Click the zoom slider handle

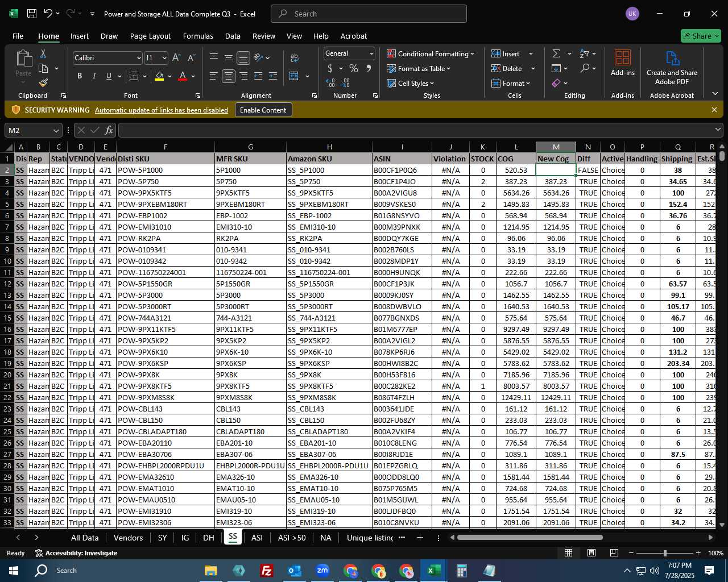(665, 553)
